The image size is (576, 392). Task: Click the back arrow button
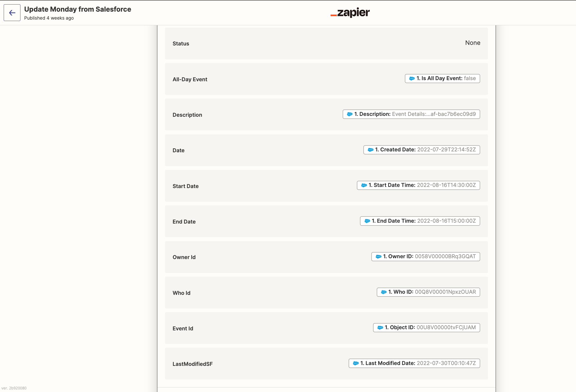coord(12,13)
